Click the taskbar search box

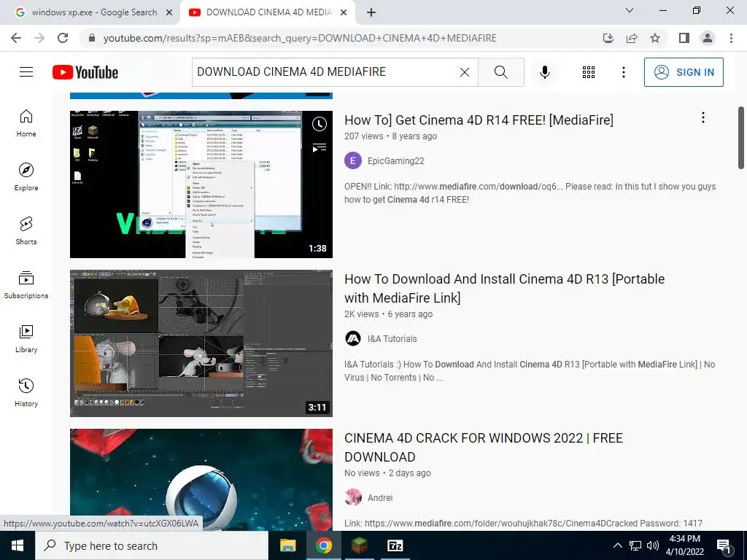[152, 545]
